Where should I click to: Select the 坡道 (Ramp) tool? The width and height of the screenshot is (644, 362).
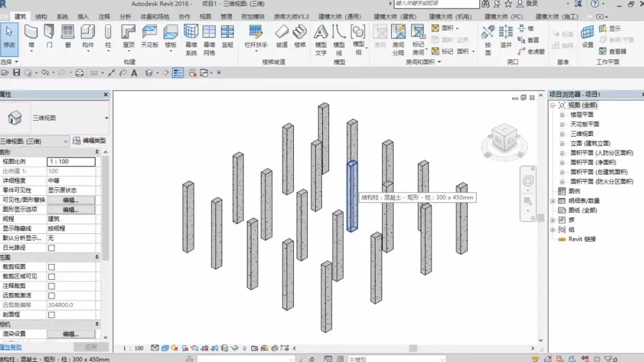282,36
